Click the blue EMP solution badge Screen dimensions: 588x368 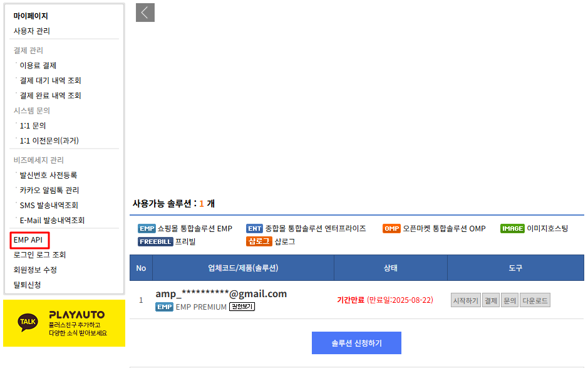[147, 229]
